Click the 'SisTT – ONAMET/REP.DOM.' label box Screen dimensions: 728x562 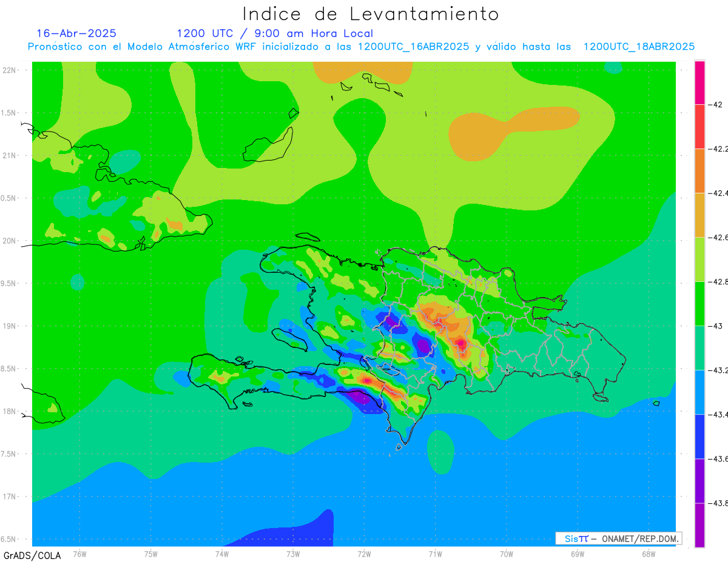tap(618, 538)
